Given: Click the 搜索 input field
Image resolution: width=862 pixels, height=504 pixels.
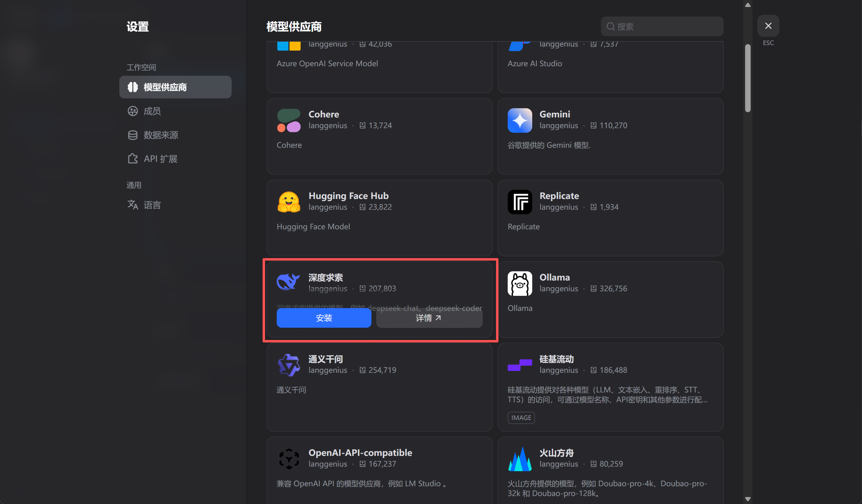Looking at the screenshot, I should (x=662, y=26).
